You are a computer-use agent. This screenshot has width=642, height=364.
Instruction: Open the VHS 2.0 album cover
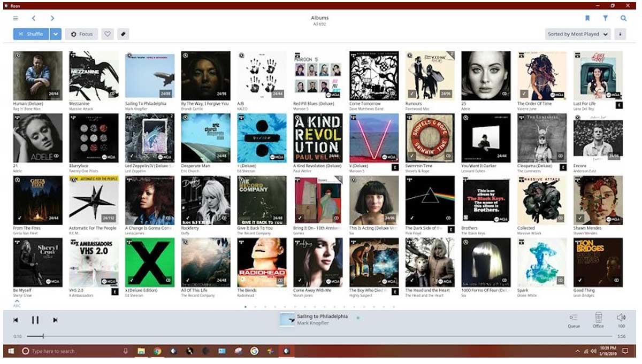(x=94, y=262)
